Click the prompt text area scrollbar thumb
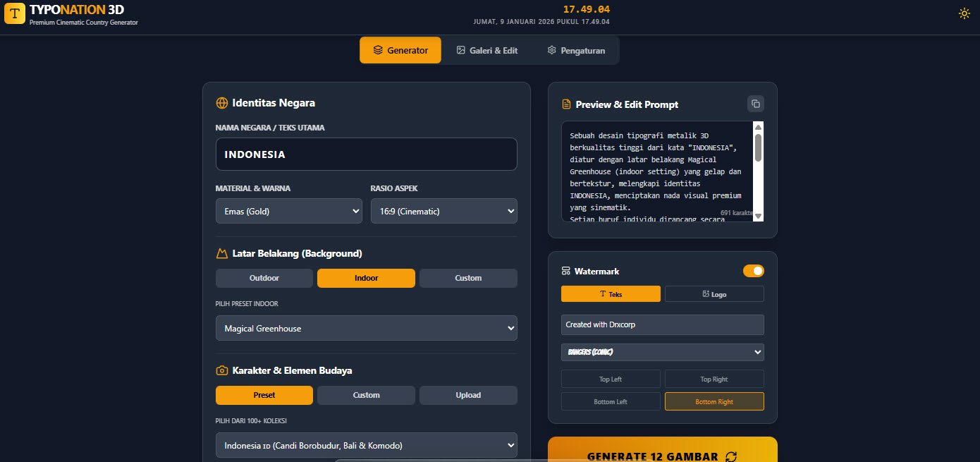Screen dimensions: 980x462 [758, 148]
